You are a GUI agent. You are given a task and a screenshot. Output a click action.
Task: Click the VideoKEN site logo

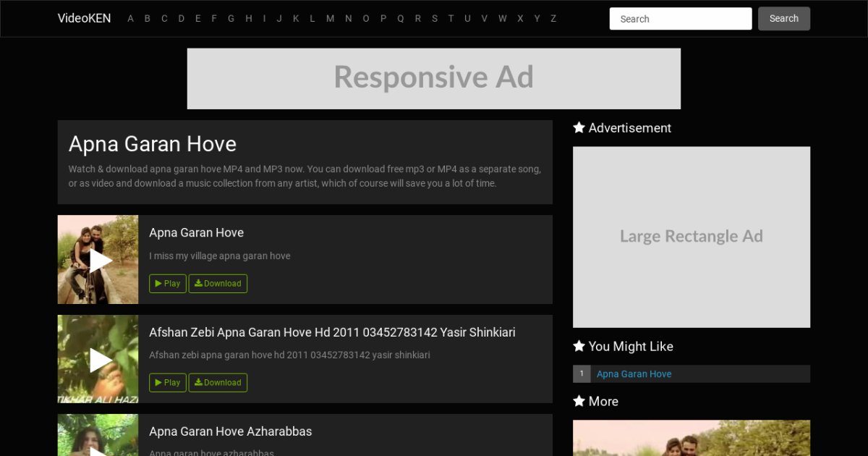84,19
